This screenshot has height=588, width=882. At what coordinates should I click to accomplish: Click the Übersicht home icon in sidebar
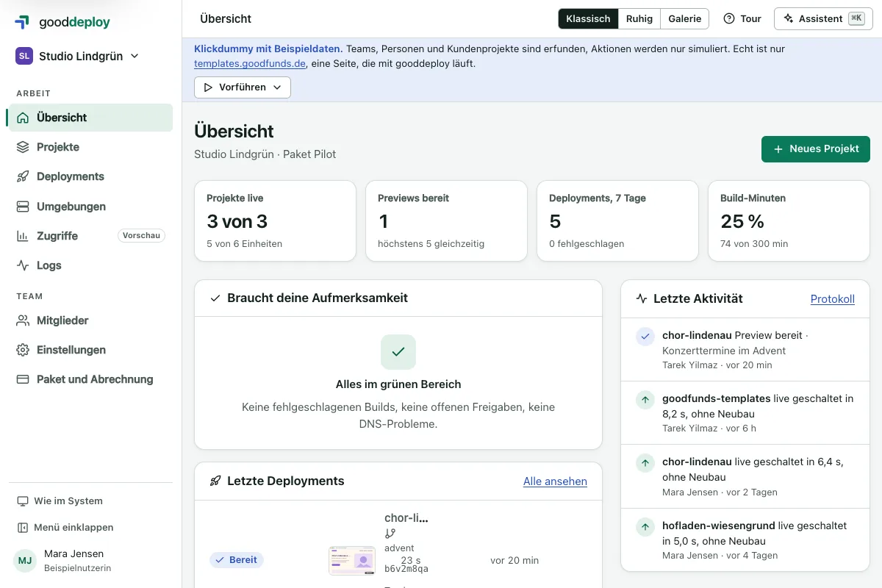pos(23,118)
